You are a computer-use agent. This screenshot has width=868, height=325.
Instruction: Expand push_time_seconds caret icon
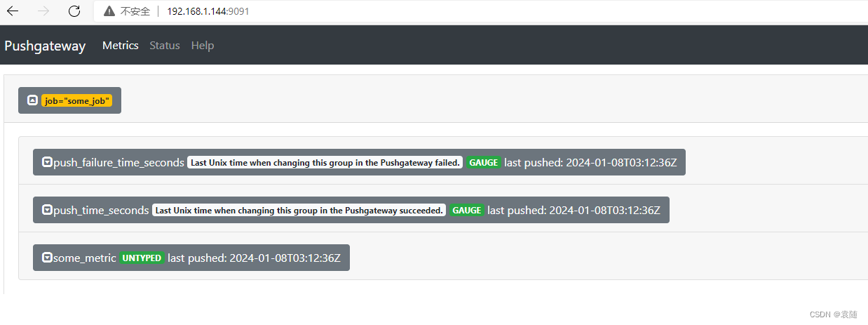point(47,210)
